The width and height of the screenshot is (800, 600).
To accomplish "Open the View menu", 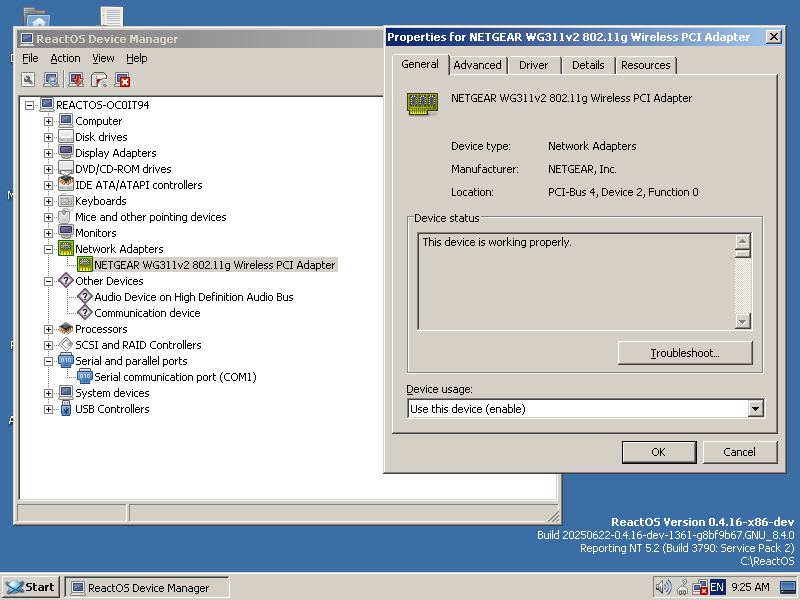I will tap(103, 58).
